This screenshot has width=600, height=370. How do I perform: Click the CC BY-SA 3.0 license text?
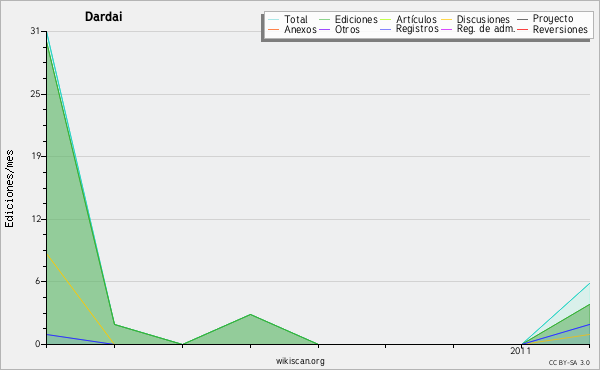[569, 363]
